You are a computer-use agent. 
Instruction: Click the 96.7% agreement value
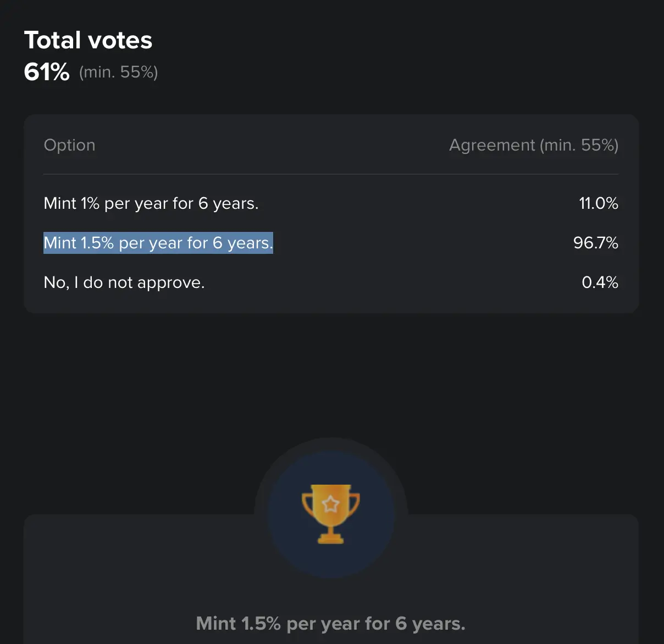595,243
